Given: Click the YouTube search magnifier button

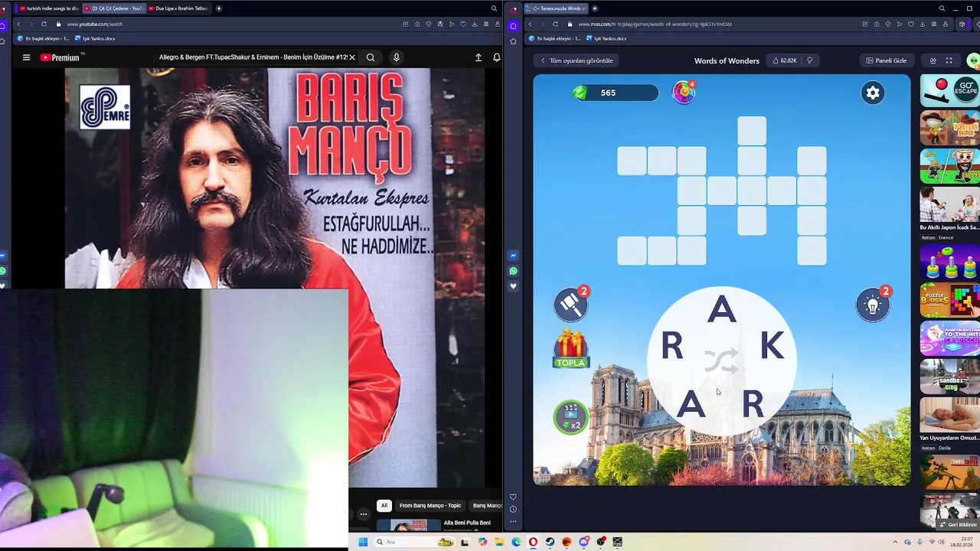Looking at the screenshot, I should point(371,57).
